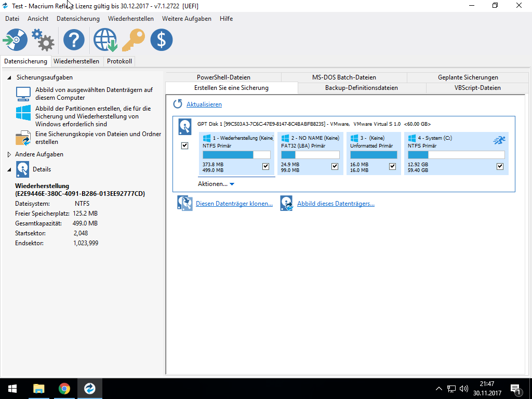Open File Explorer from the taskbar

(x=38, y=389)
